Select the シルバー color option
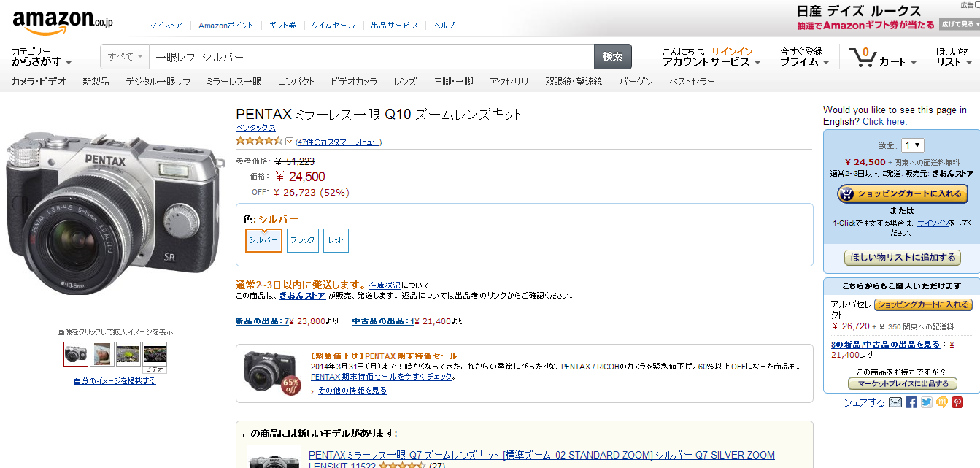Viewport: 980px width, 468px height. point(263,240)
